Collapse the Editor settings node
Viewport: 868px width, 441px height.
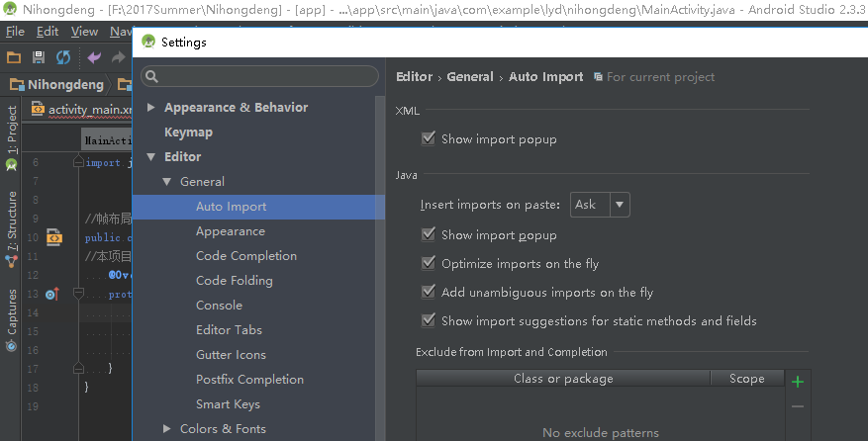click(150, 157)
